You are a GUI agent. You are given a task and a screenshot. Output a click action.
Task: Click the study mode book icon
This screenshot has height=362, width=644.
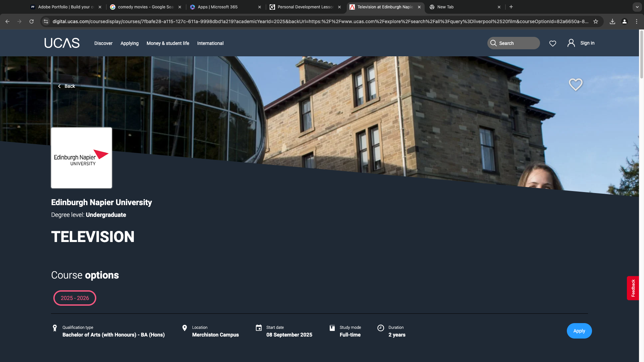[x=332, y=328]
